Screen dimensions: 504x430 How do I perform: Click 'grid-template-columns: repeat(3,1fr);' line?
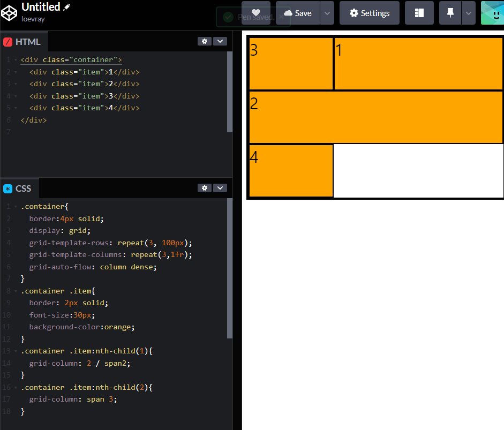click(110, 254)
